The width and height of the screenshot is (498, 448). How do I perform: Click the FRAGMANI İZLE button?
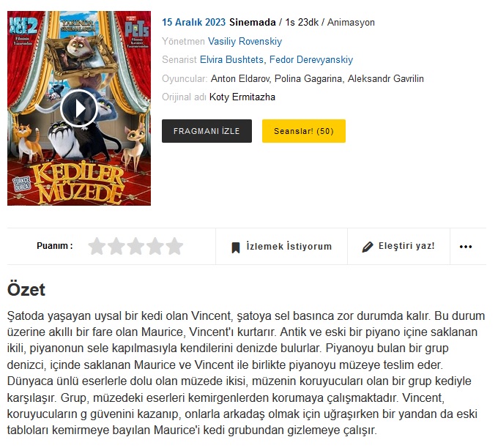tap(207, 131)
